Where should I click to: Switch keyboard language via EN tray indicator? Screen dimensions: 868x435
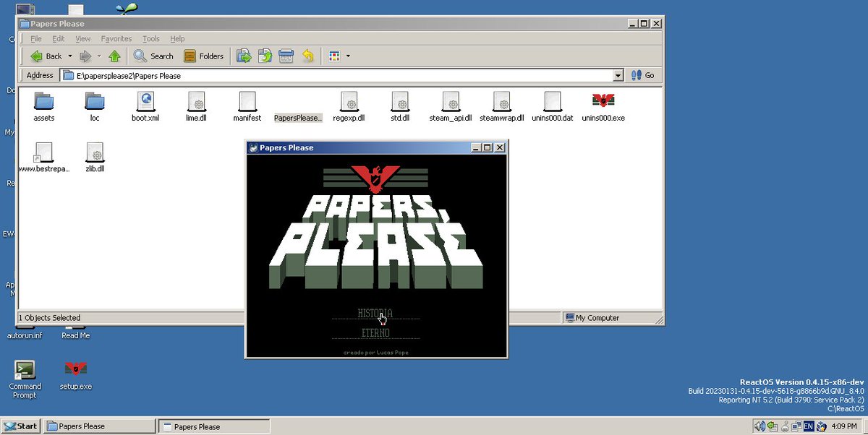tap(810, 426)
